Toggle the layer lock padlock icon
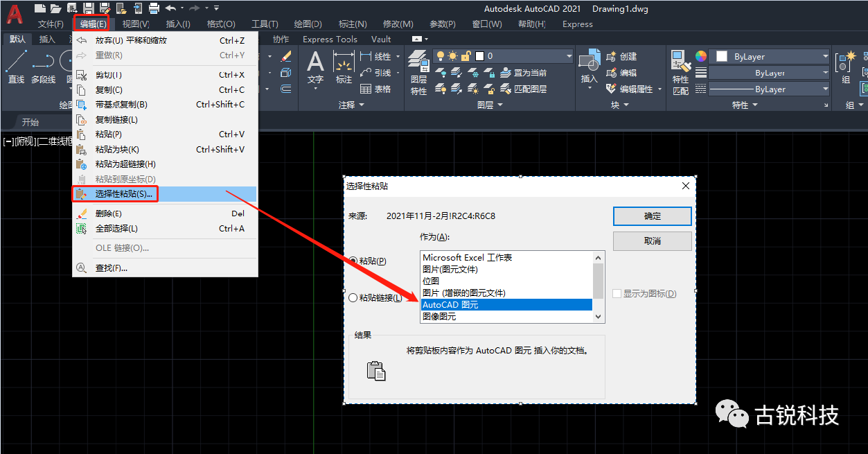This screenshot has width=868, height=454. pos(466,56)
